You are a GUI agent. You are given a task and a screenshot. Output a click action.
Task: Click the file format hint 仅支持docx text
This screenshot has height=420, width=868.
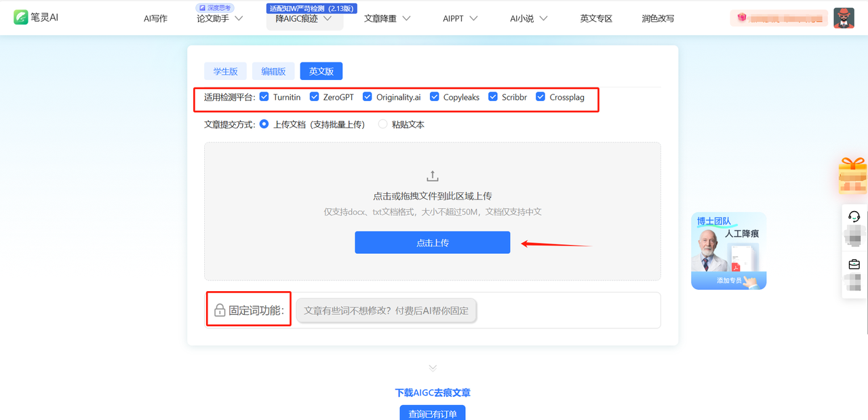pyautogui.click(x=433, y=212)
